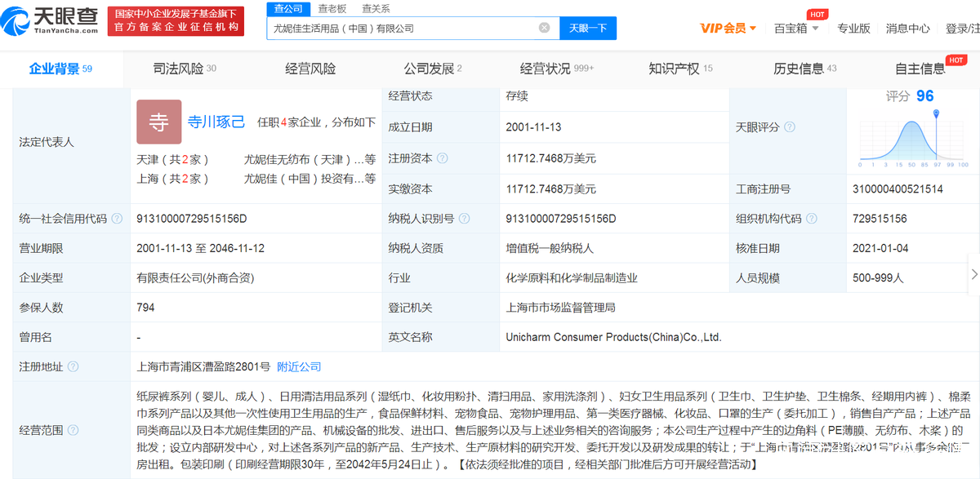The width and height of the screenshot is (980, 479).
Task: Open the 附近公司 link
Action: coord(299,367)
